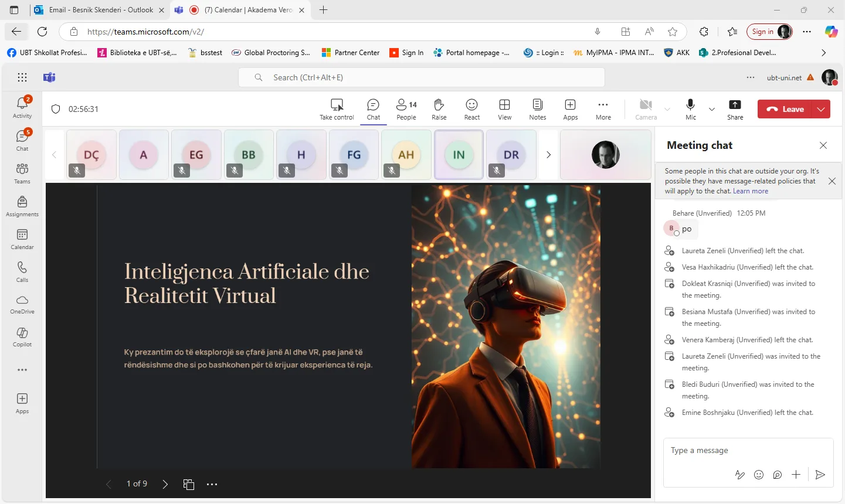Go to next presentation slide

coord(165,484)
